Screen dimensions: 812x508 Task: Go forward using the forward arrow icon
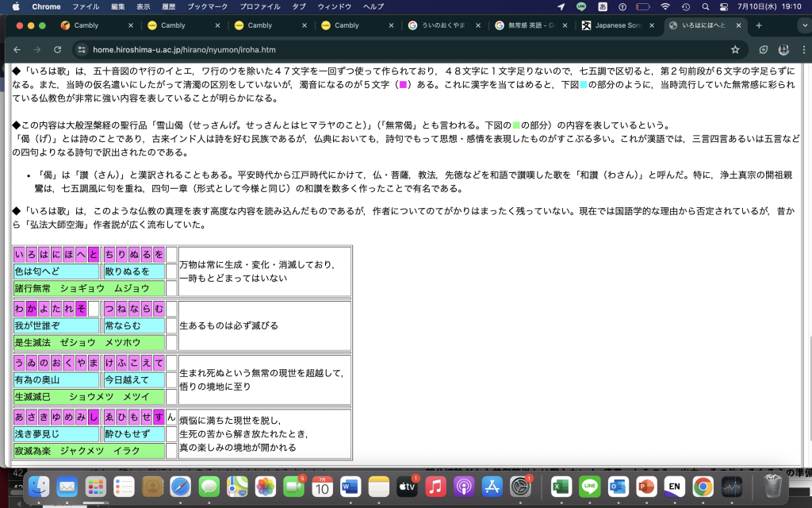(x=37, y=49)
